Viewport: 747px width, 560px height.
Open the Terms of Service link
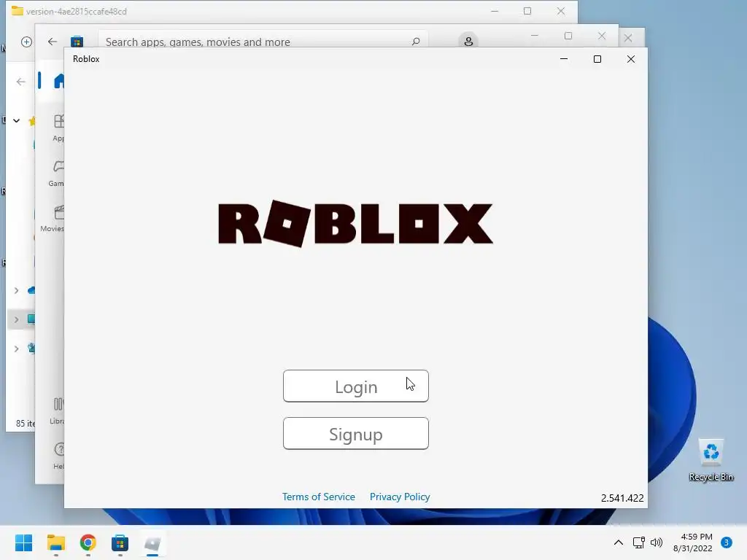click(319, 497)
